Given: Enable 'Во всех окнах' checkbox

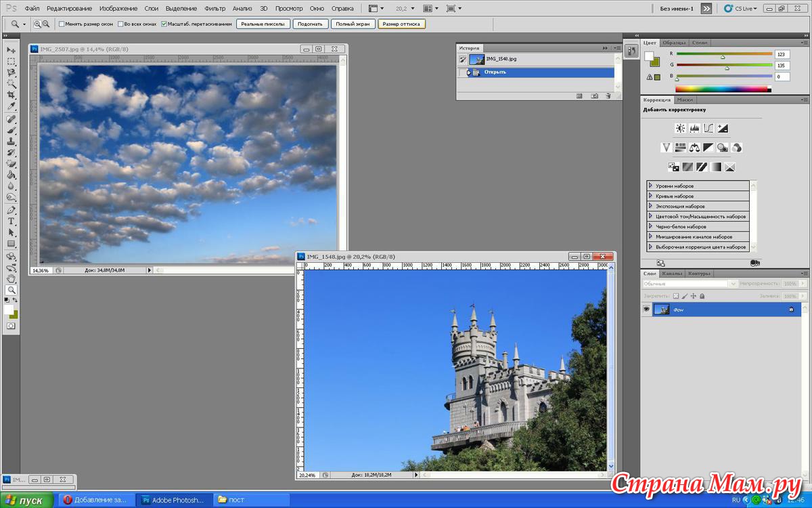Looking at the screenshot, I should tap(120, 24).
